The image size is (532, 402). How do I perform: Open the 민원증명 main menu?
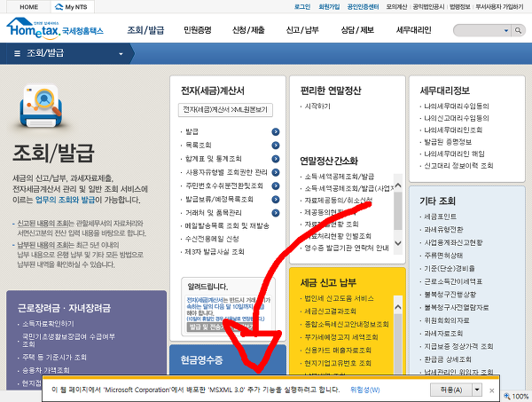click(198, 30)
